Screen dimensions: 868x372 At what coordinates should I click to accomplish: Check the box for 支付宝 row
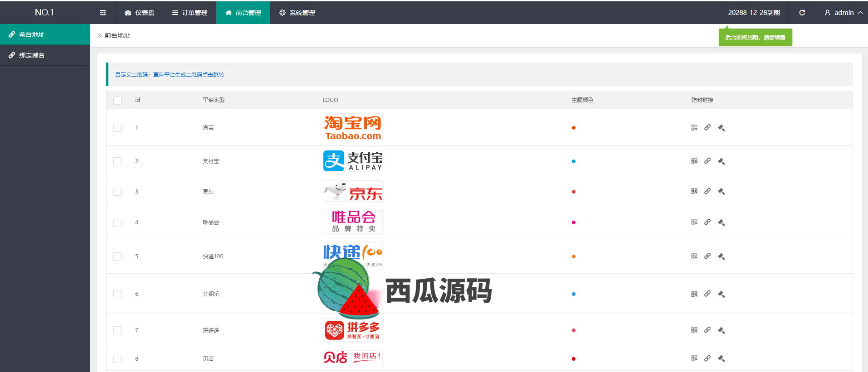pyautogui.click(x=117, y=161)
